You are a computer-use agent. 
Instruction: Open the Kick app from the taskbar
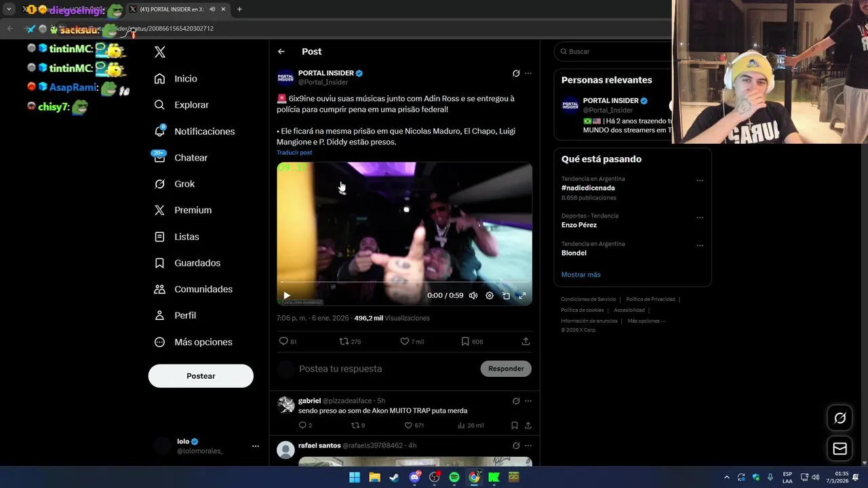click(x=494, y=477)
